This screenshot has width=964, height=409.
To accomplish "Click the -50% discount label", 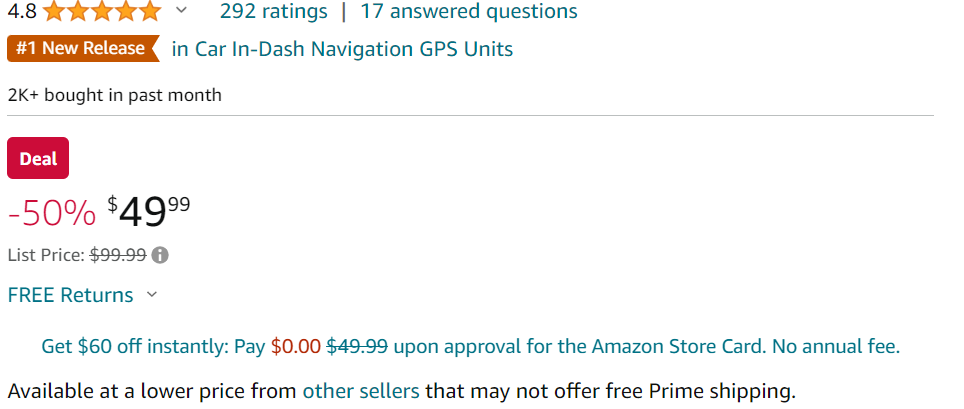I will click(52, 213).
